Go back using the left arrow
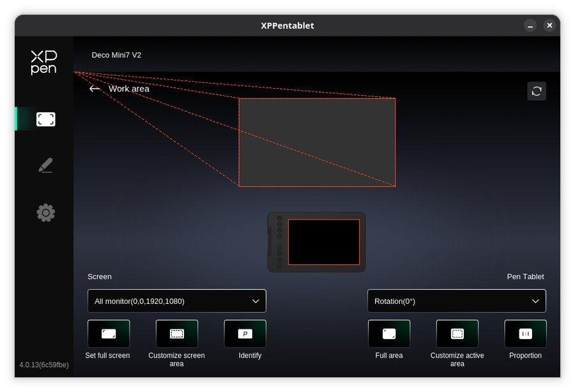Viewport: 575px width, 392px height. 95,89
